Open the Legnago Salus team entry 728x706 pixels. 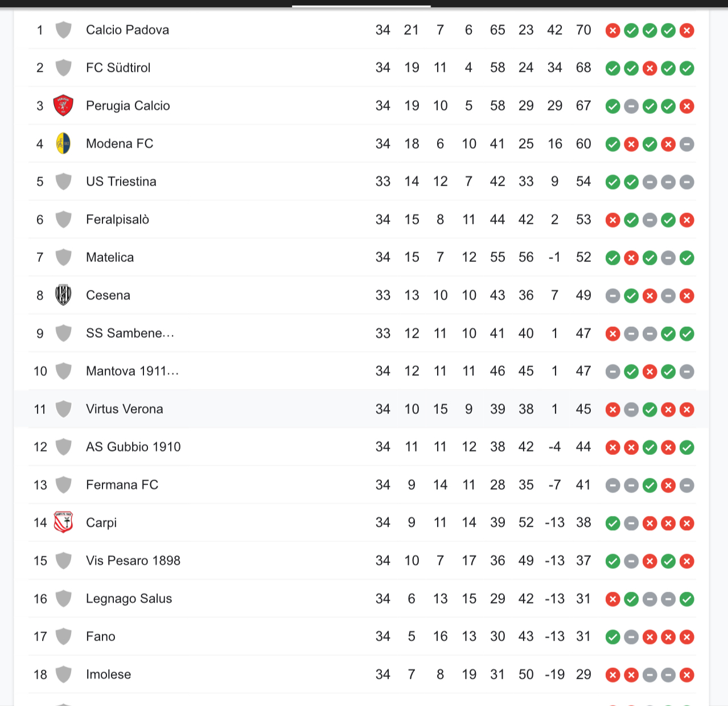tap(129, 598)
